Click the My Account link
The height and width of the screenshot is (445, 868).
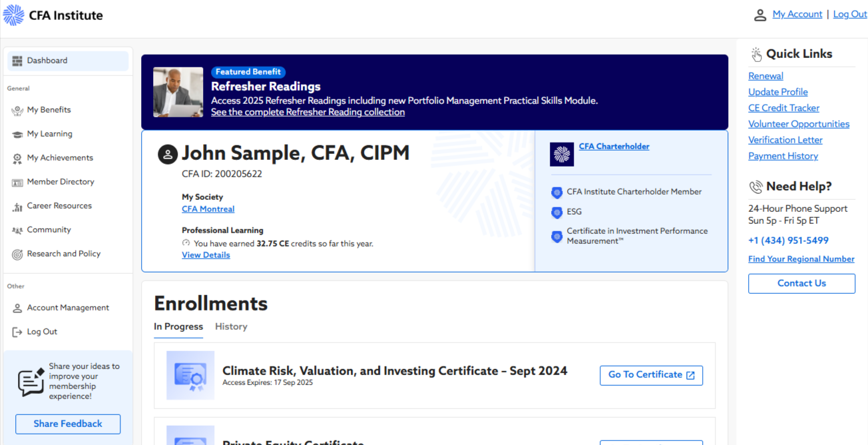click(x=797, y=14)
